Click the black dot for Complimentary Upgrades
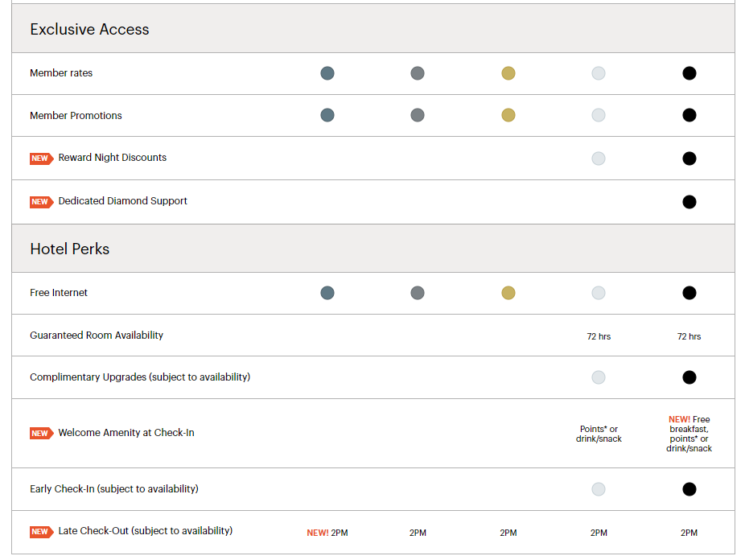Image resolution: width=745 pixels, height=560 pixels. tap(689, 377)
